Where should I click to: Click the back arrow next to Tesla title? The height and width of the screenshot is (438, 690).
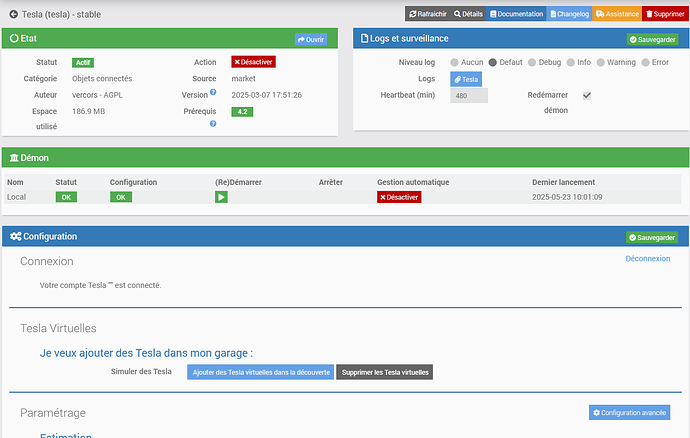(x=14, y=15)
